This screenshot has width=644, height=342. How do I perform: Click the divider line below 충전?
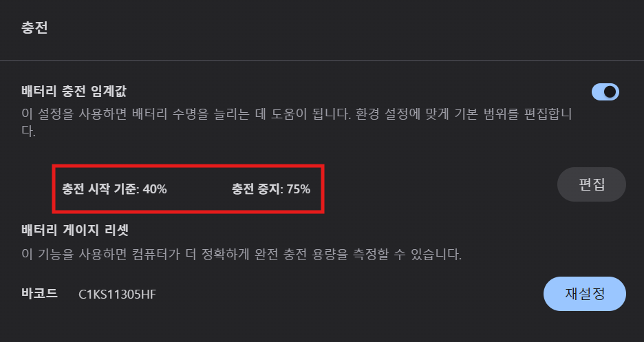pos(322,61)
